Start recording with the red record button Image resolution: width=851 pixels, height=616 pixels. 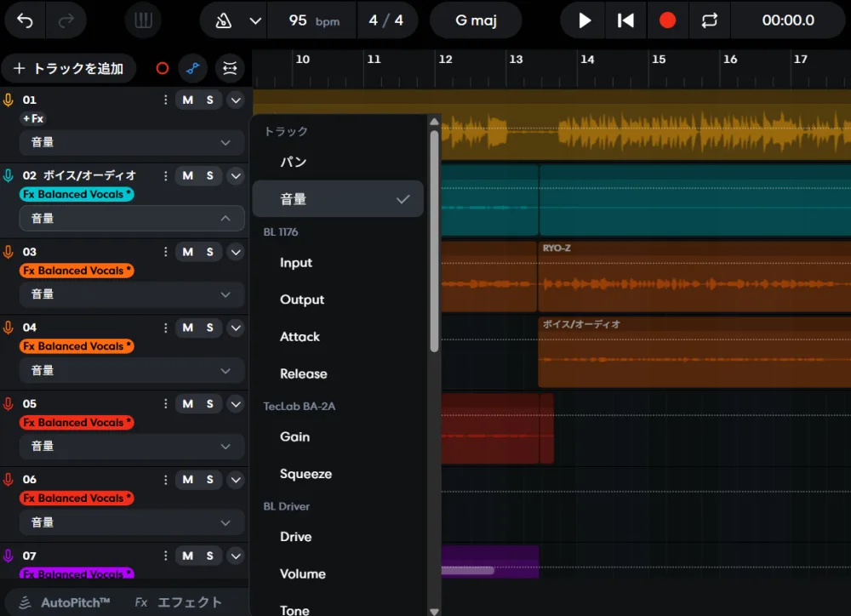coord(667,20)
